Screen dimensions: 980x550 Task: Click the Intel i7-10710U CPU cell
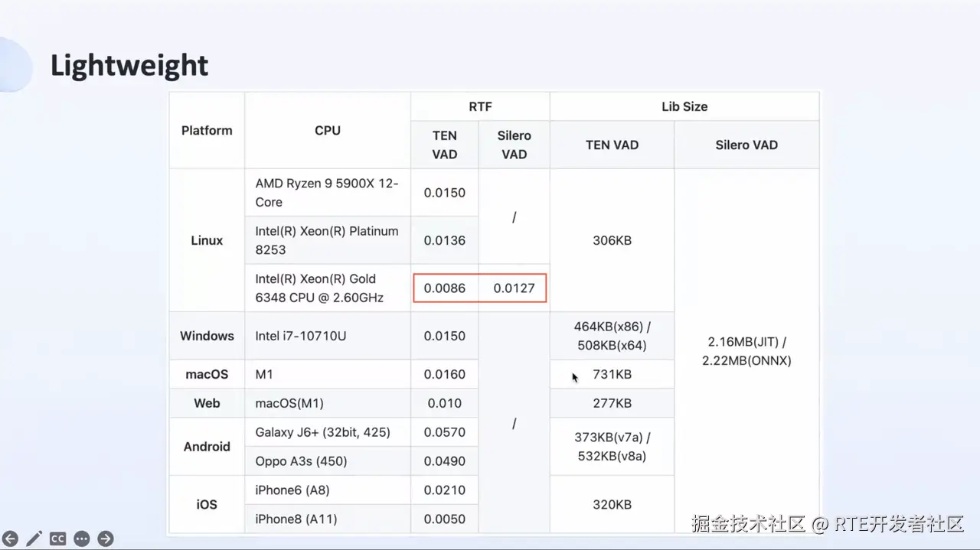(x=301, y=336)
